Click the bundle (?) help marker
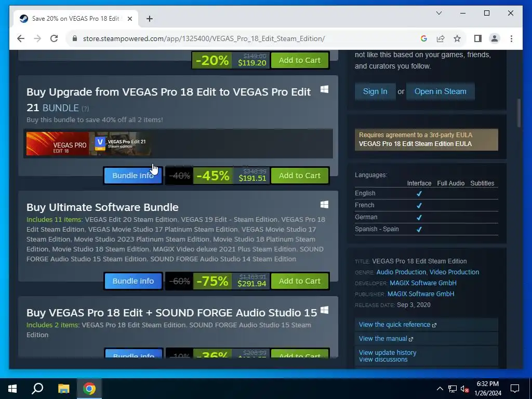 click(x=85, y=109)
